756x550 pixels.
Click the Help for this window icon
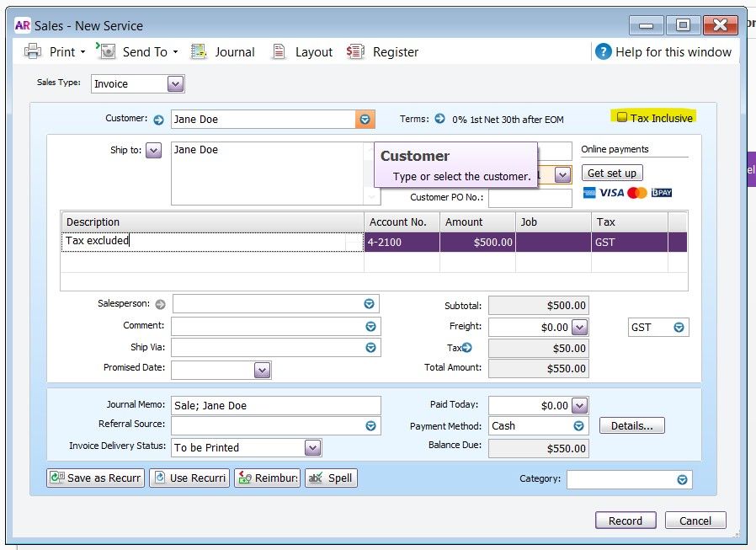(x=603, y=51)
